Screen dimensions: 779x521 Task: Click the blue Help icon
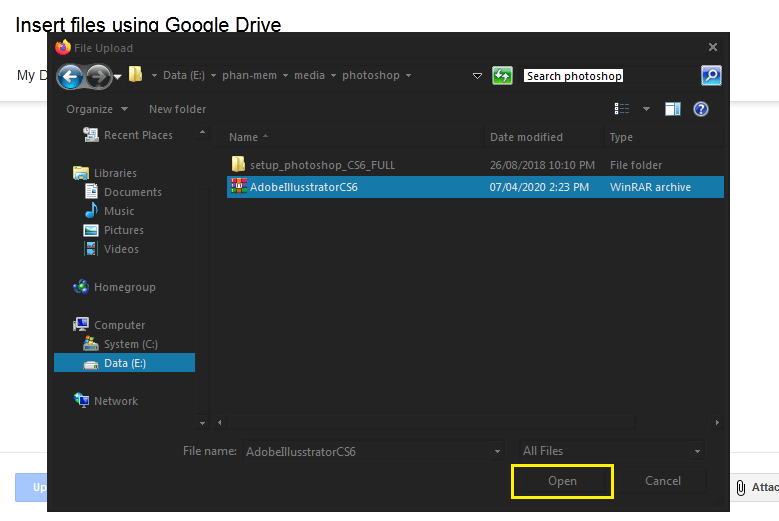coord(701,109)
